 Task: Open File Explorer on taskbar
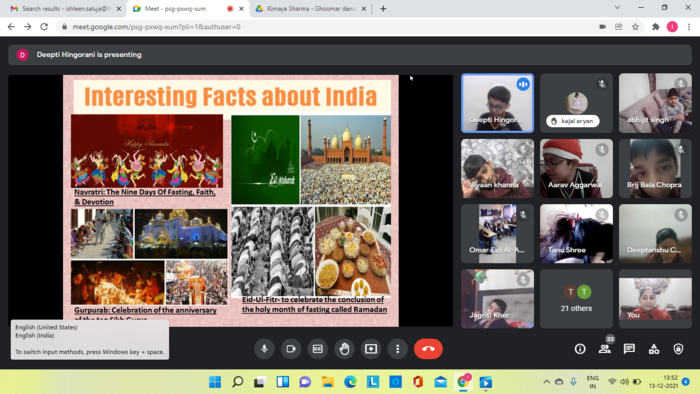(328, 382)
